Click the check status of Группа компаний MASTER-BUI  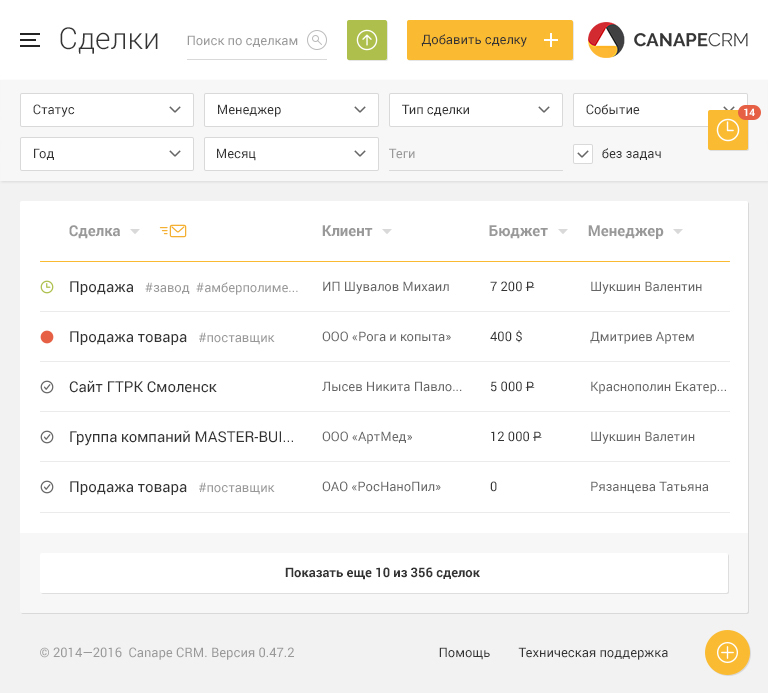(47, 437)
